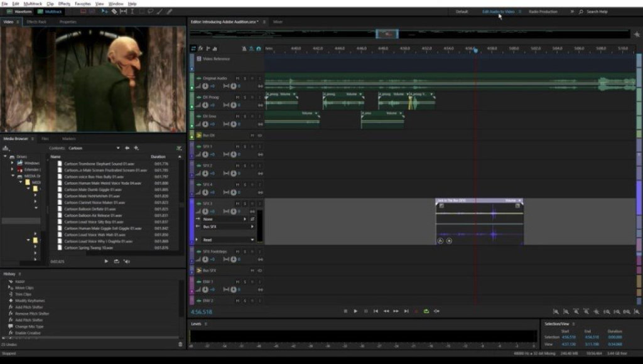Select the Slip tool in the toolbar
643x364 pixels.
(x=123, y=11)
